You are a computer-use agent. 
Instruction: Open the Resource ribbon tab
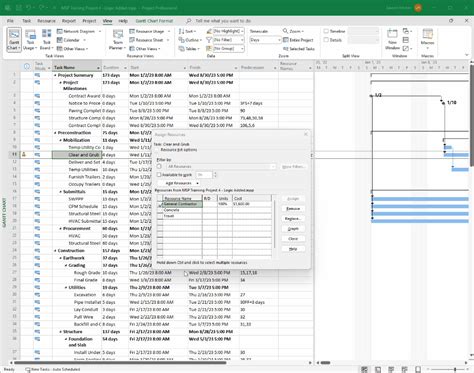pos(46,21)
